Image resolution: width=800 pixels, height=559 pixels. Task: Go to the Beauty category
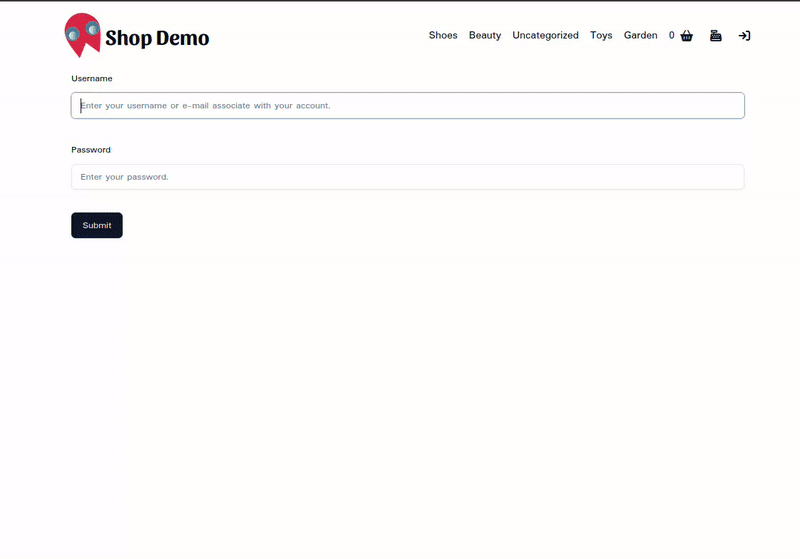point(485,36)
